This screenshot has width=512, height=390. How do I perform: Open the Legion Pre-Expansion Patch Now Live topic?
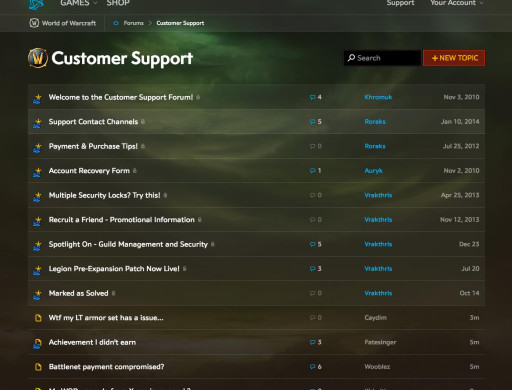click(114, 269)
